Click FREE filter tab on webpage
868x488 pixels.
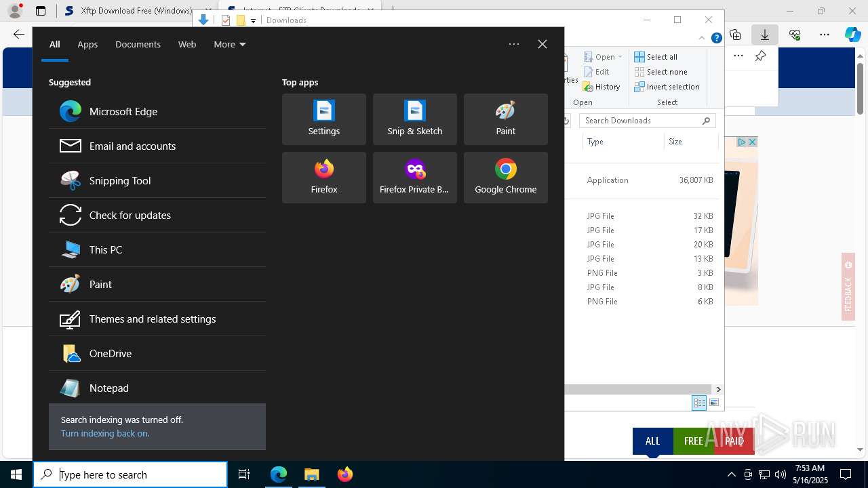[693, 441]
